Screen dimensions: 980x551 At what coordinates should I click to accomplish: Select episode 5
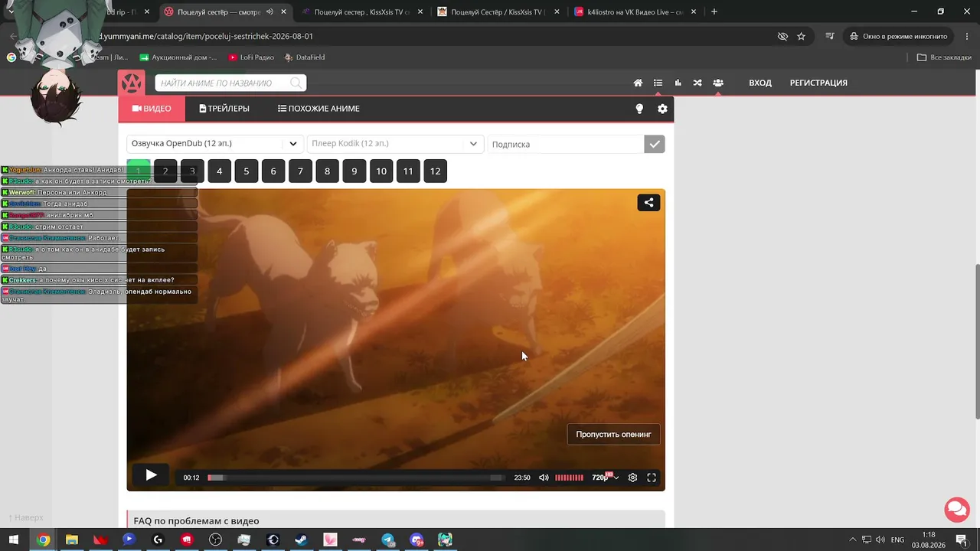coord(246,171)
